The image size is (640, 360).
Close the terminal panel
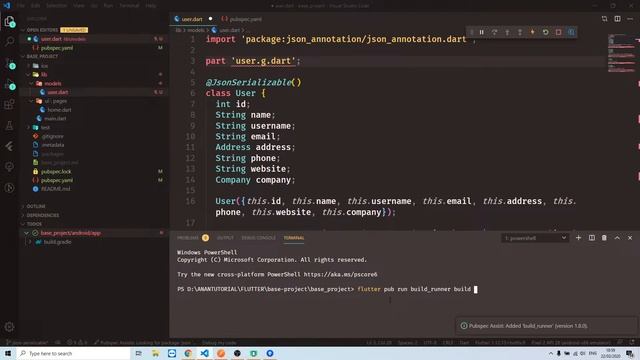point(630,238)
